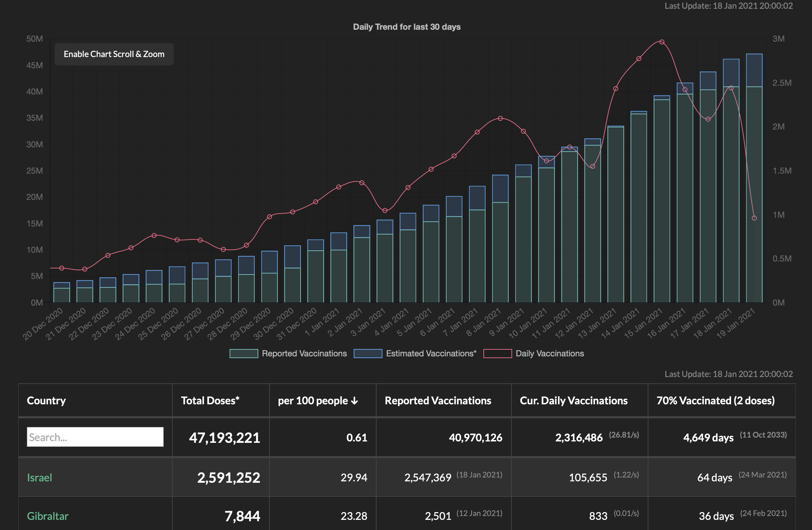
Task: Open the Israel country link
Action: coord(39,477)
